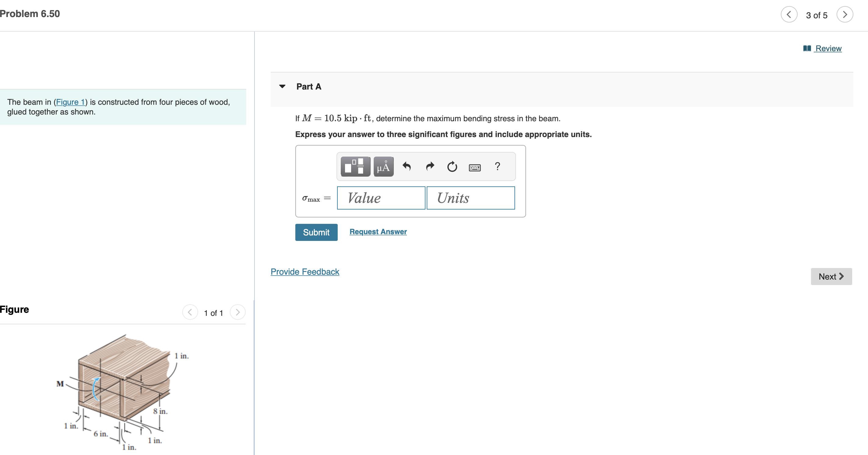Screen dimensions: 868x455
Task: Click the question mark help icon
Action: (497, 166)
